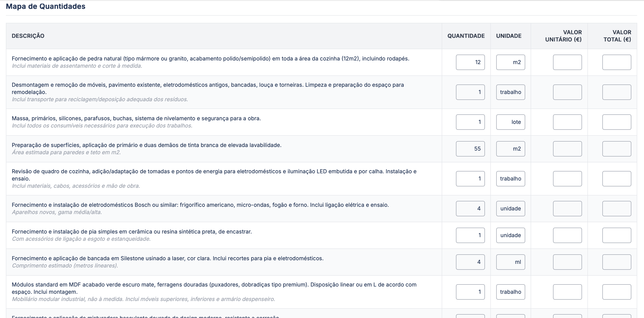Image resolution: width=644 pixels, height=318 pixels.
Task: Select the unit field showing ml for bancada Silestone
Action: coord(510,262)
